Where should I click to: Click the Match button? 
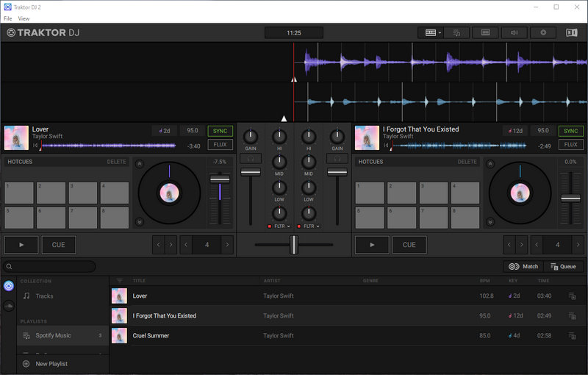[x=523, y=267]
